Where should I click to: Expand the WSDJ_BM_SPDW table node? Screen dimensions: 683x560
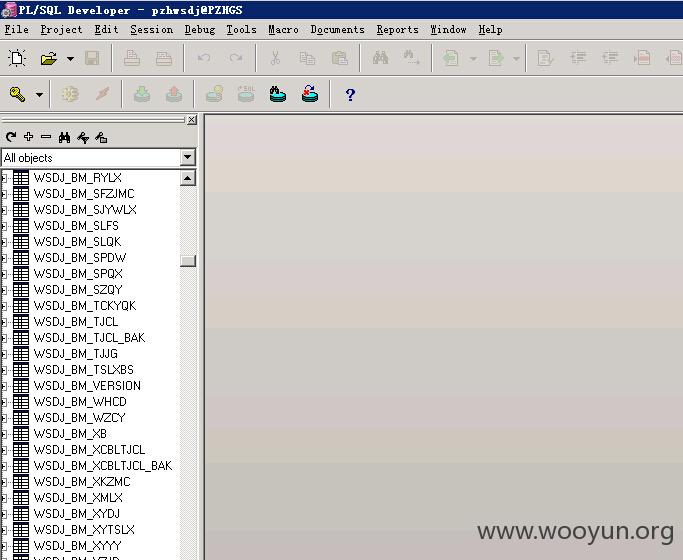[x=4, y=258]
